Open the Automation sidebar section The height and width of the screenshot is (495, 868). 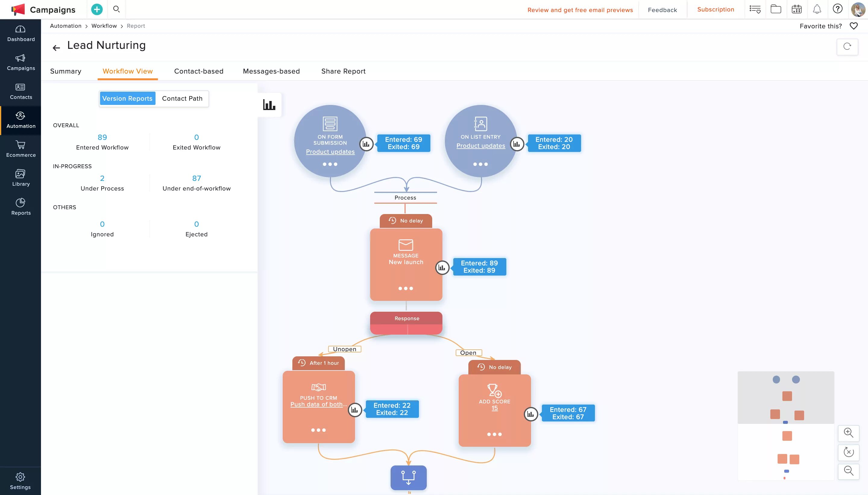click(x=21, y=120)
